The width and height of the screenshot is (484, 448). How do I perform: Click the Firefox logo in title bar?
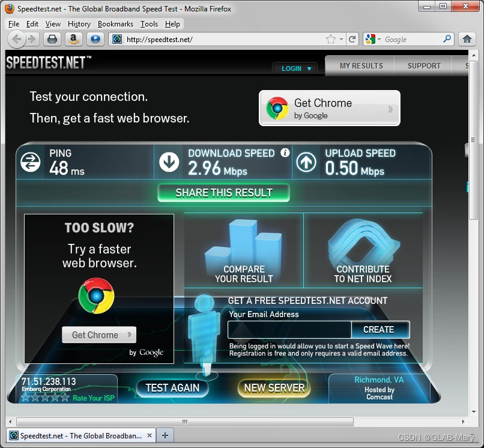10,8
